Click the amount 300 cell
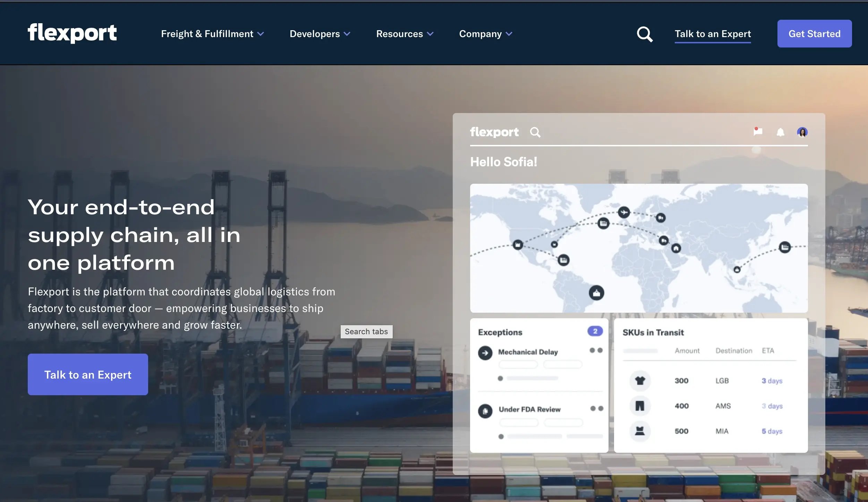 [x=681, y=381]
